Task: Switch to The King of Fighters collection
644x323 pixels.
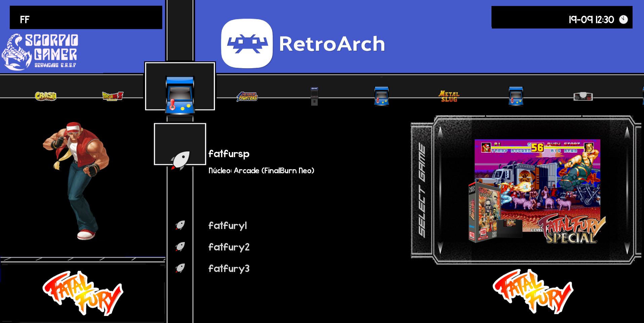Action: (247, 97)
